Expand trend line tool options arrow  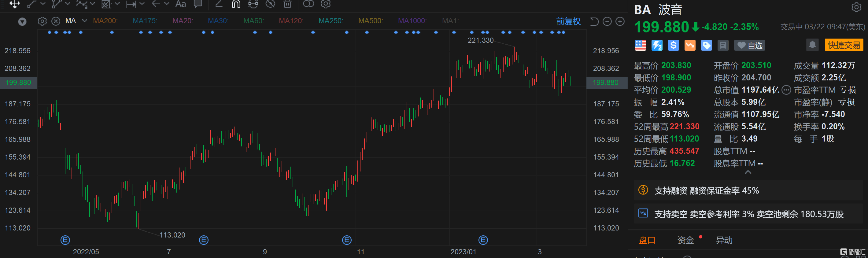43,4
